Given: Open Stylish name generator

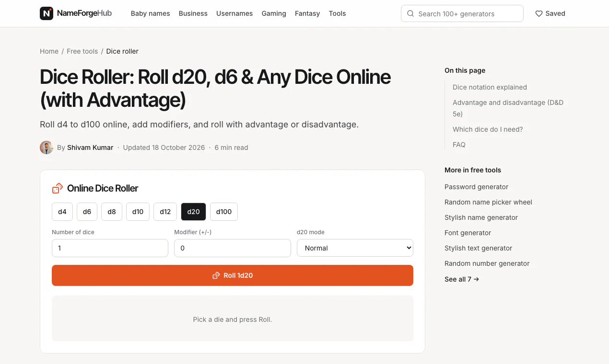Looking at the screenshot, I should coord(481,217).
